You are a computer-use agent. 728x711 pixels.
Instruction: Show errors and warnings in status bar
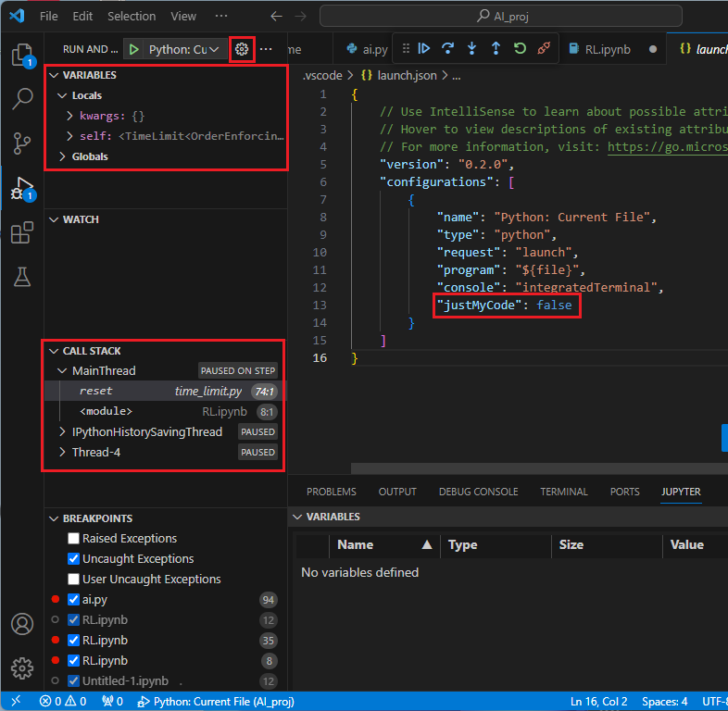[63, 701]
